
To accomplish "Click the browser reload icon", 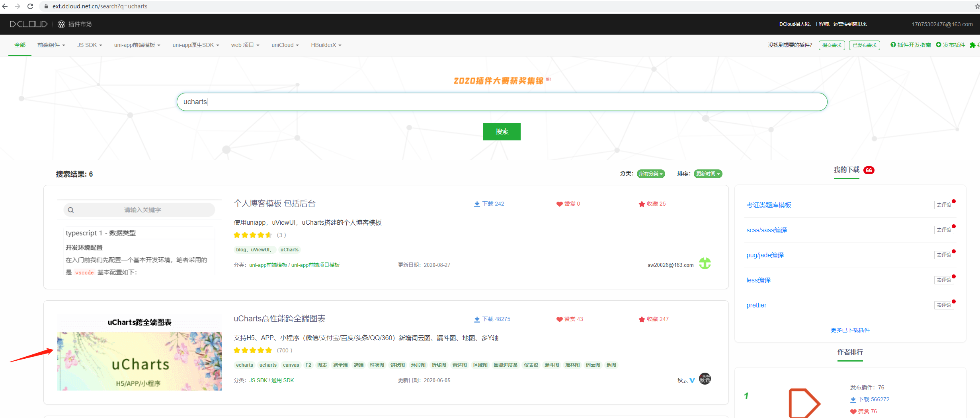I will 30,6.
